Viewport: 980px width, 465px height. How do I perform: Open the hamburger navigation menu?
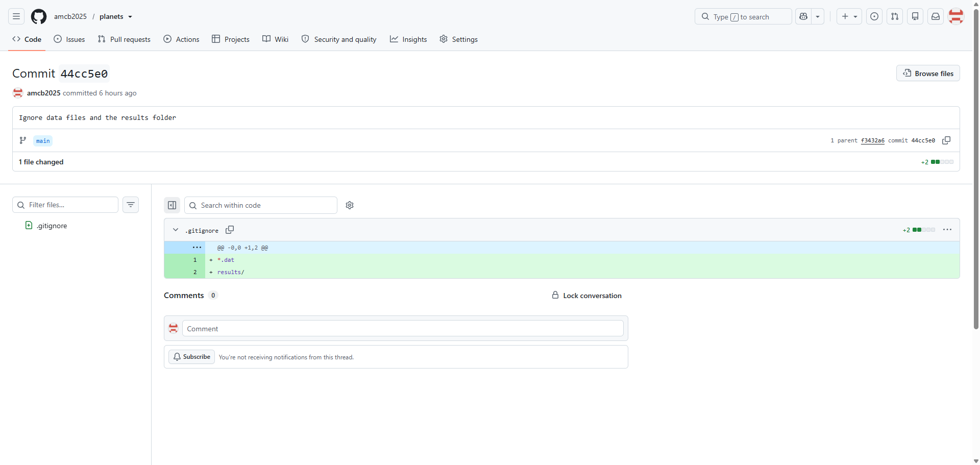(x=16, y=16)
